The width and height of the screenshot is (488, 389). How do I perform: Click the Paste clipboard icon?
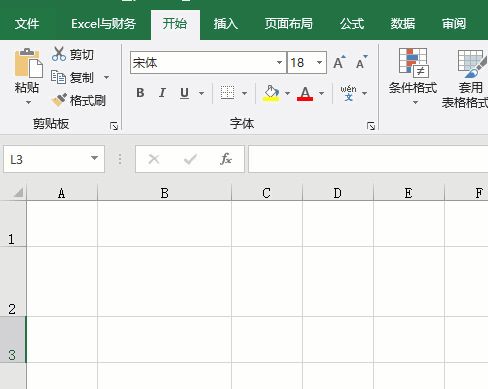tap(28, 63)
